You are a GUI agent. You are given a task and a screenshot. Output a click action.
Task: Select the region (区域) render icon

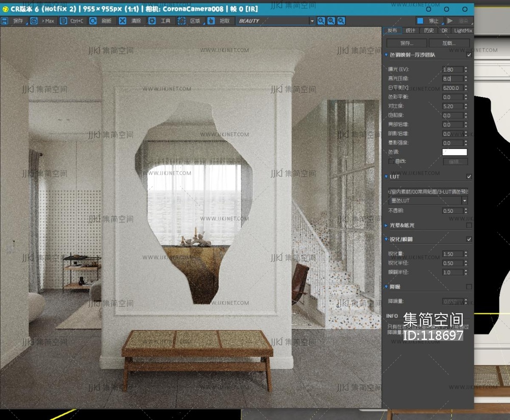[182, 21]
